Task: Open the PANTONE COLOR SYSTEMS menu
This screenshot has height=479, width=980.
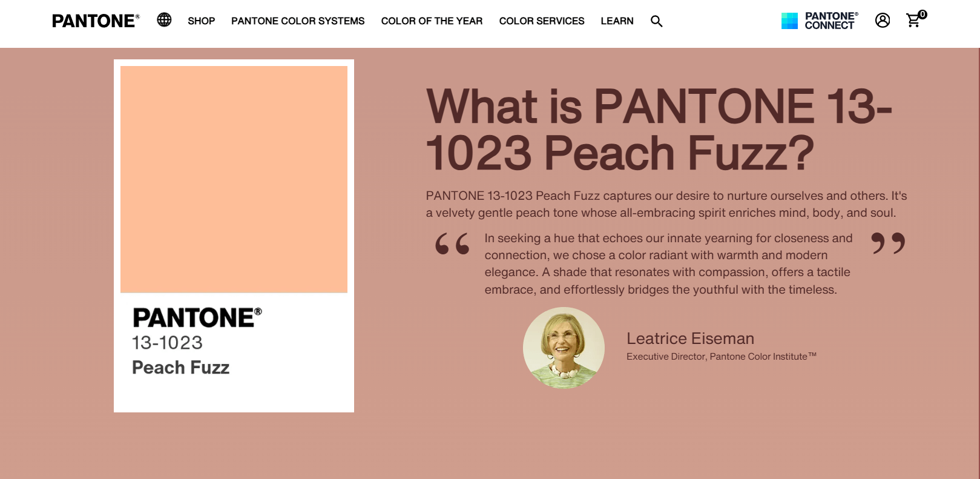Action: pos(298,21)
